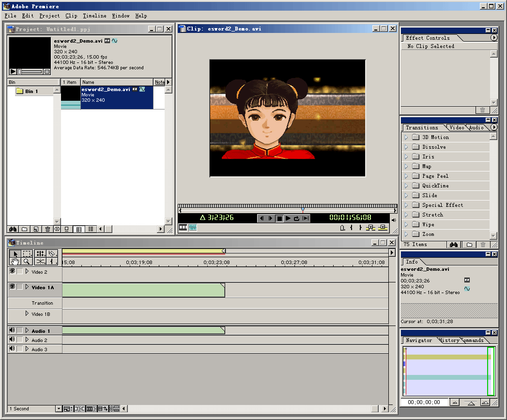Open the Timeline menu

94,16
